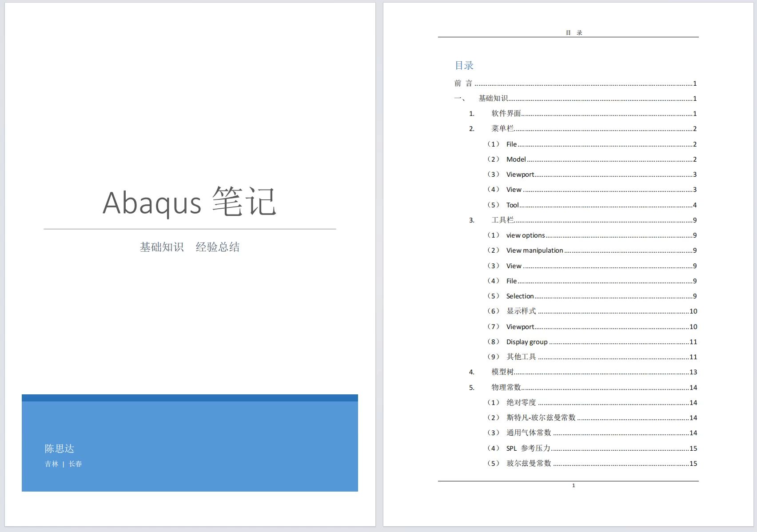Open the '软件界面' contents entry
Screen dimensions: 757x532
pyautogui.click(x=583, y=114)
